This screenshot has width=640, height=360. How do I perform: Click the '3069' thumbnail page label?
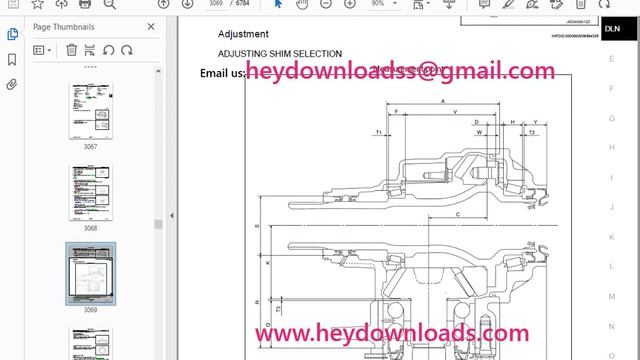(91, 310)
